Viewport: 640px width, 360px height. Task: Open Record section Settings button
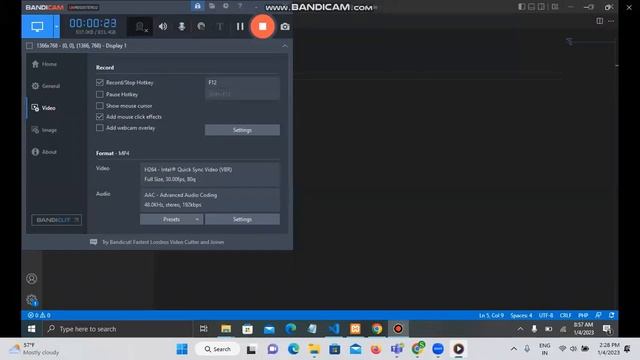tap(242, 130)
